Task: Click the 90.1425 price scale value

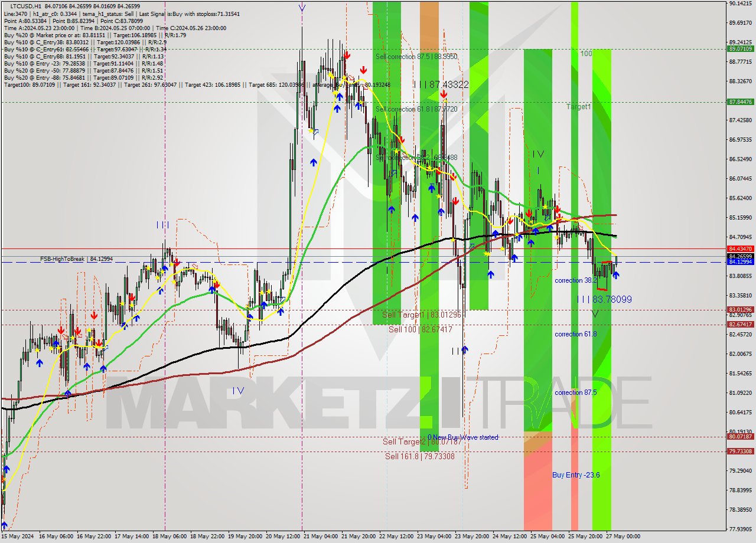Action: point(739,4)
